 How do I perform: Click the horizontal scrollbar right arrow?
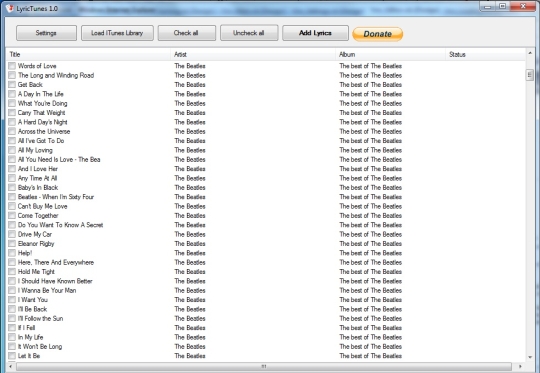coord(520,366)
